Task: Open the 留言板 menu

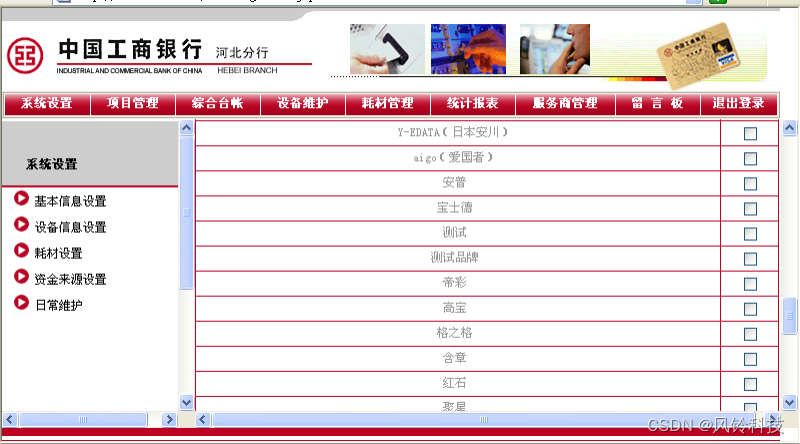Action: point(658,104)
